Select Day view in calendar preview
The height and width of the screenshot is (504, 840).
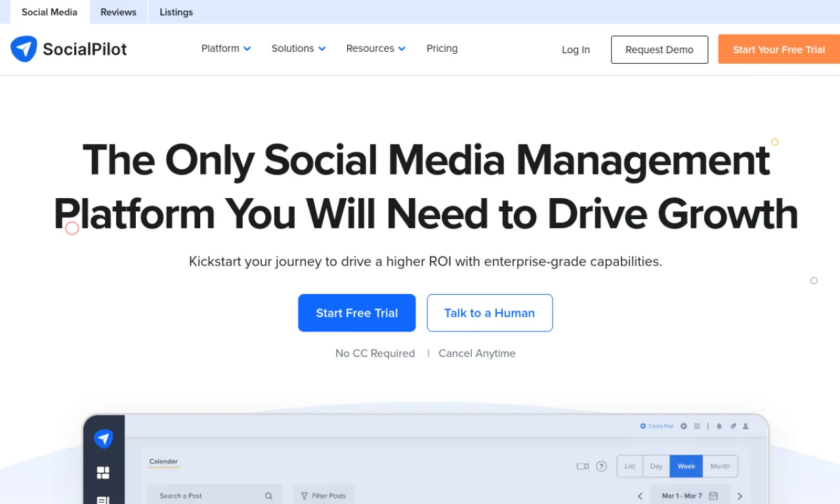pos(656,466)
